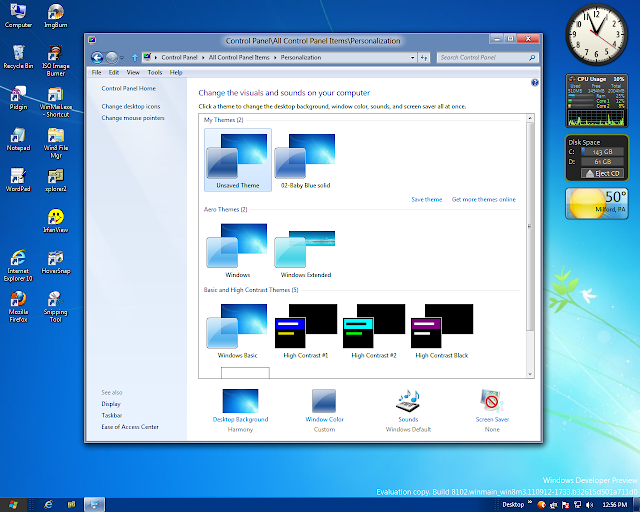640x512 pixels.
Task: Select the Unsaved Theme thumbnail
Action: [238, 160]
